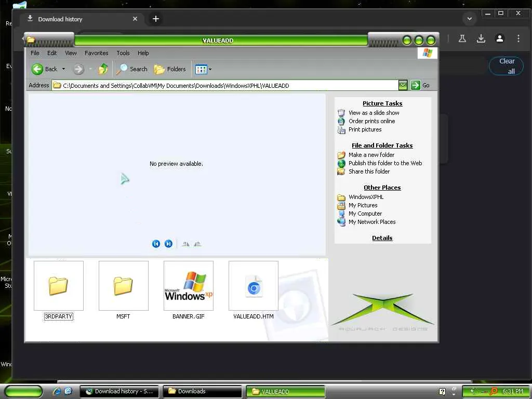Open the Back history dropdown arrow
Image resolution: width=532 pixels, height=399 pixels.
point(63,69)
